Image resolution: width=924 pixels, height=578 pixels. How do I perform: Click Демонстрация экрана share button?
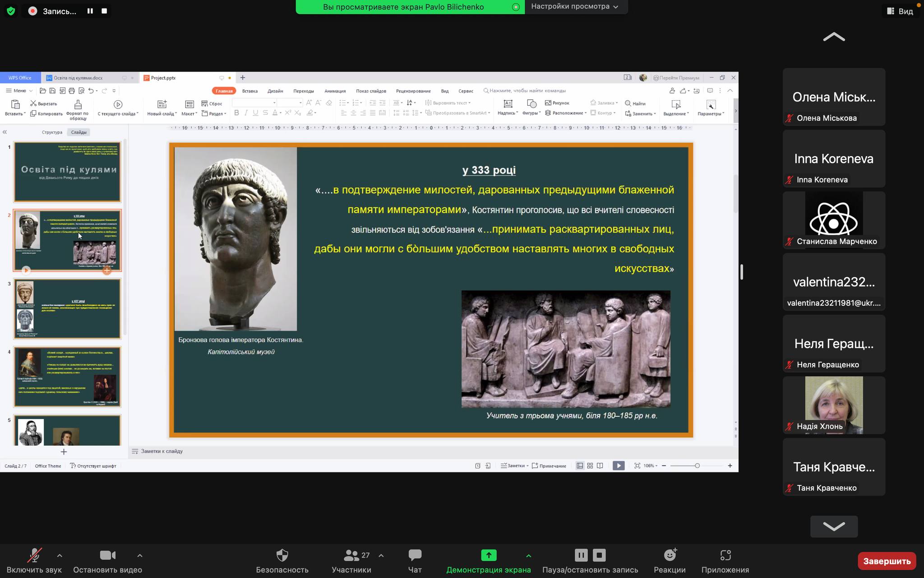489,561
